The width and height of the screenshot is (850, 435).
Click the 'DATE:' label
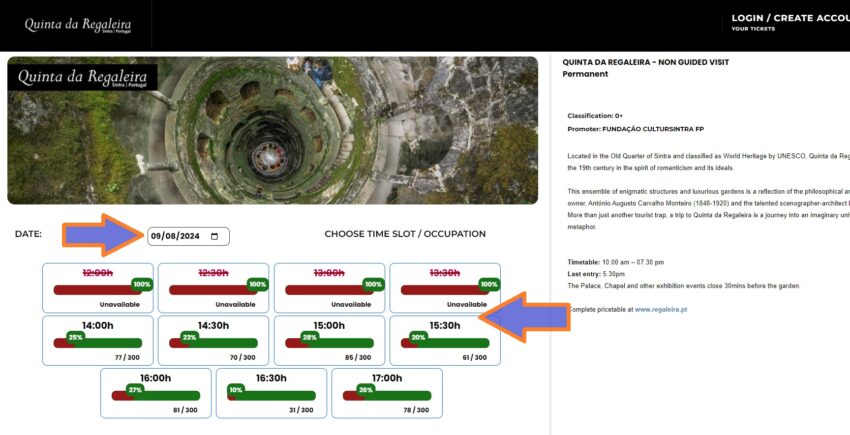[x=28, y=234]
